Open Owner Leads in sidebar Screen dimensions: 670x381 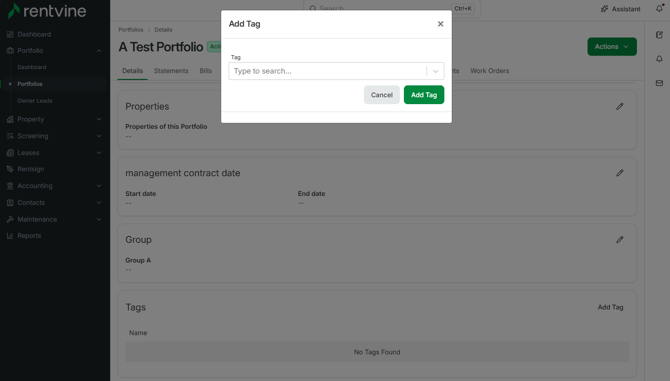[x=35, y=101]
